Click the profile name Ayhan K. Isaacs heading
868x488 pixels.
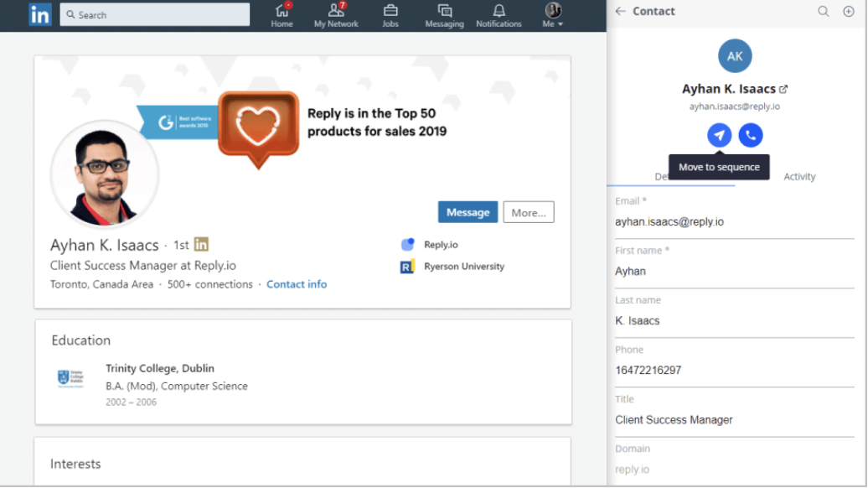(105, 245)
